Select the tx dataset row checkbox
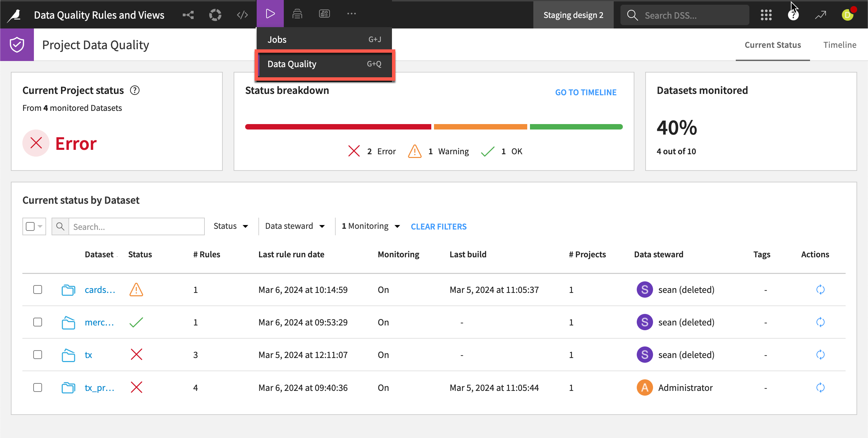The height and width of the screenshot is (438, 868). tap(38, 355)
